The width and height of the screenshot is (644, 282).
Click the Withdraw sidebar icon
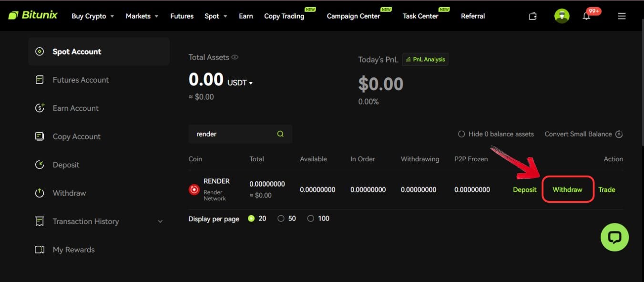click(x=40, y=193)
